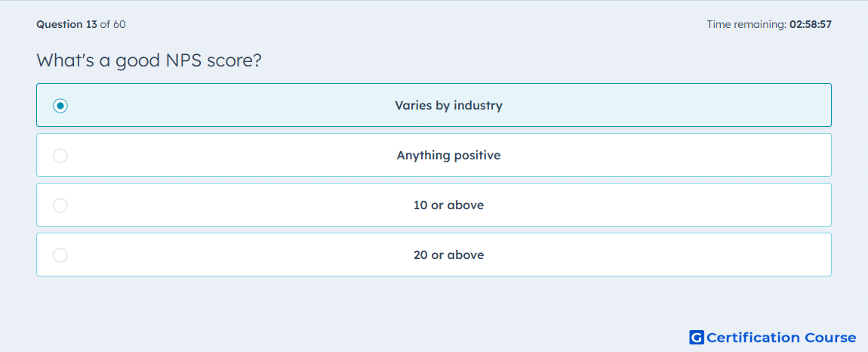Viewport: 868px width, 352px height.
Task: Click blank area inside '10 or above' card
Action: tap(664, 205)
